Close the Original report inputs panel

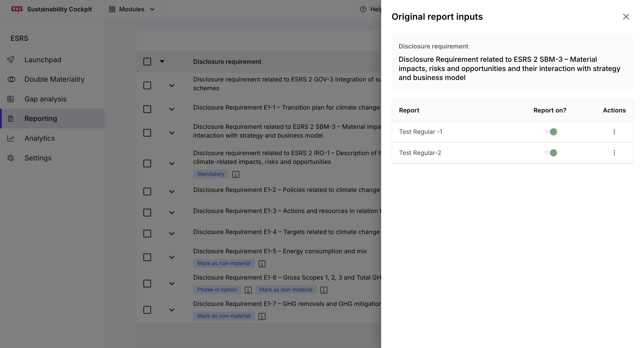(626, 17)
